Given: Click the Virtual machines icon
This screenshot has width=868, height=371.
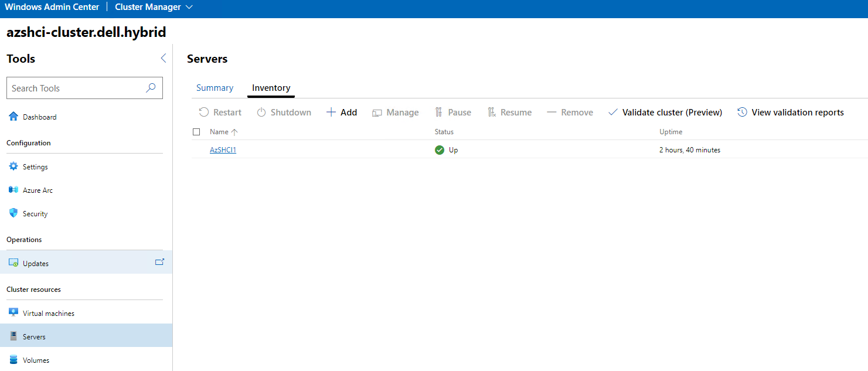Looking at the screenshot, I should pyautogui.click(x=13, y=312).
